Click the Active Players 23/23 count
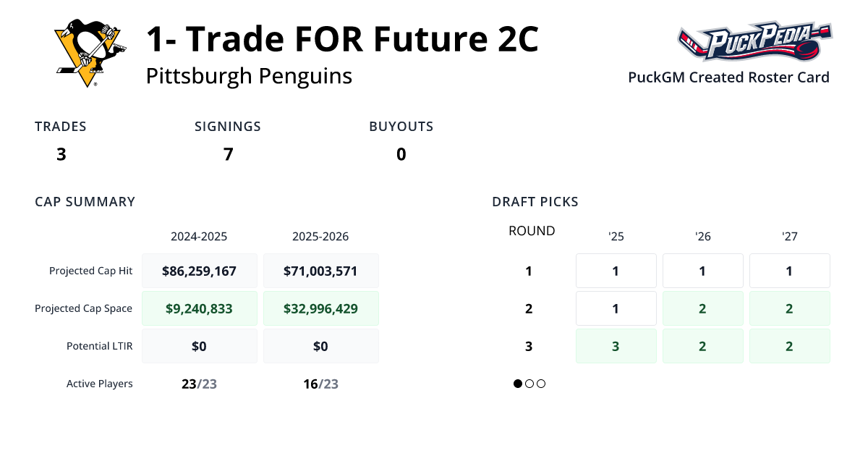 199,384
